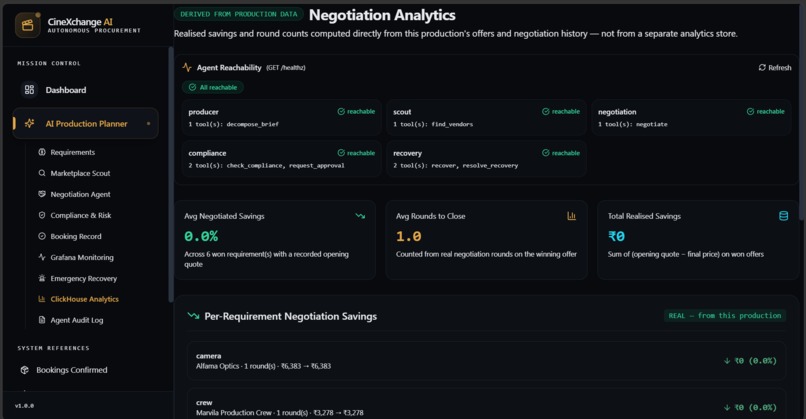Click the DERIVED FROM PRODUCTION DATA badge
Screen dimensions: 806x419
pos(239,14)
